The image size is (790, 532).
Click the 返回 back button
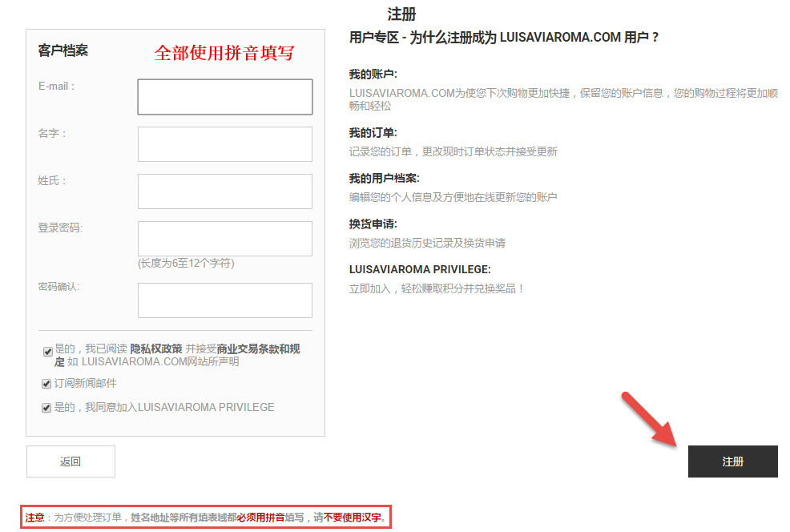click(x=71, y=461)
